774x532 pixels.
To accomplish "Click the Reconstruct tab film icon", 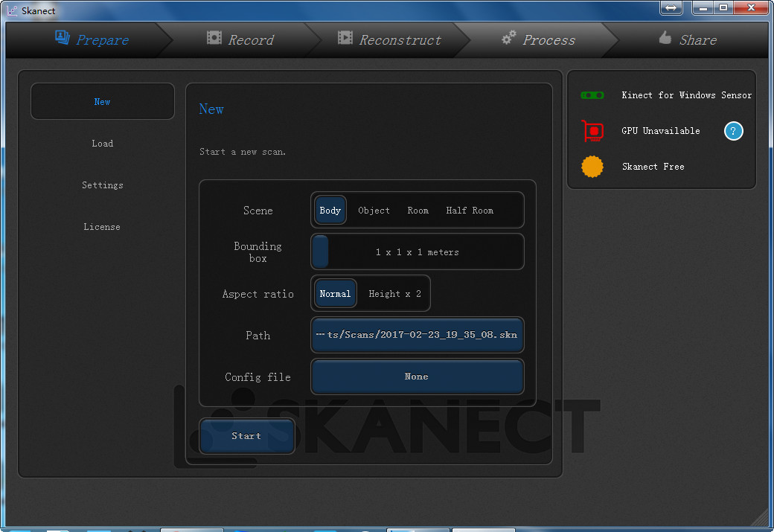I will (x=345, y=37).
